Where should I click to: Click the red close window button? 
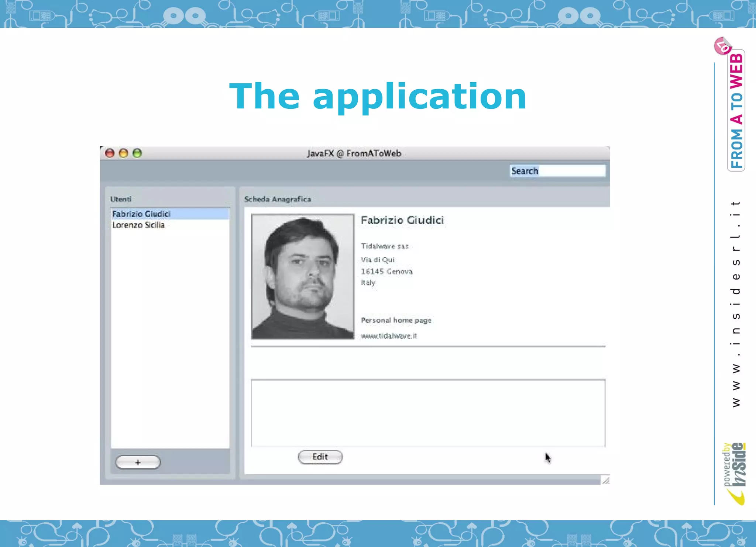[110, 153]
